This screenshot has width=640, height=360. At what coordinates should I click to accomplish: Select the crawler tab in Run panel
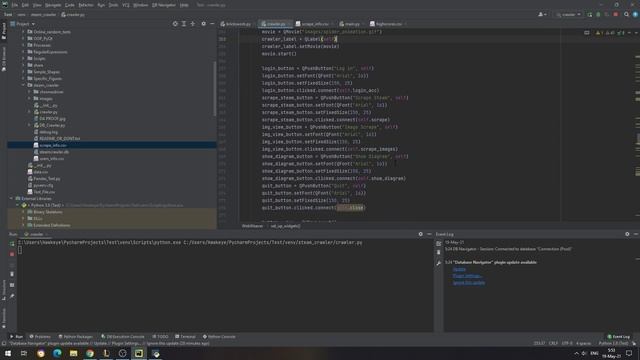[35, 234]
